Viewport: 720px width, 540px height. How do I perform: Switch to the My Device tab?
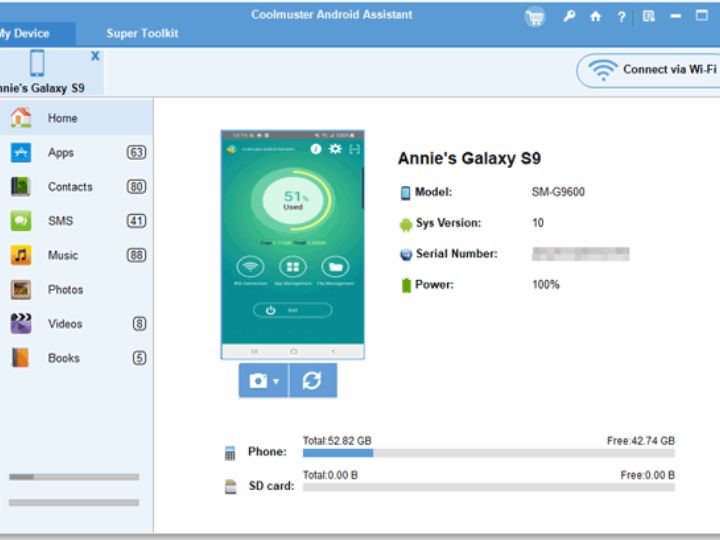(x=37, y=34)
